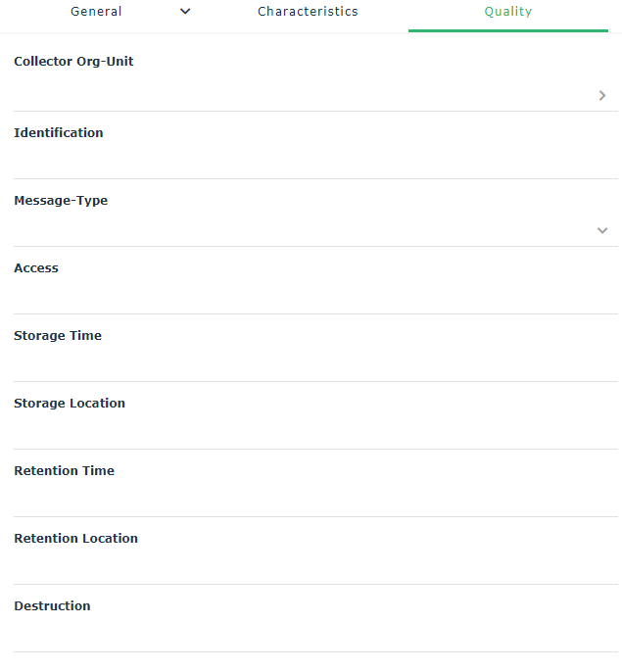Click the 'Retention Location' label text
The height and width of the screenshot is (672, 622).
pyautogui.click(x=75, y=539)
